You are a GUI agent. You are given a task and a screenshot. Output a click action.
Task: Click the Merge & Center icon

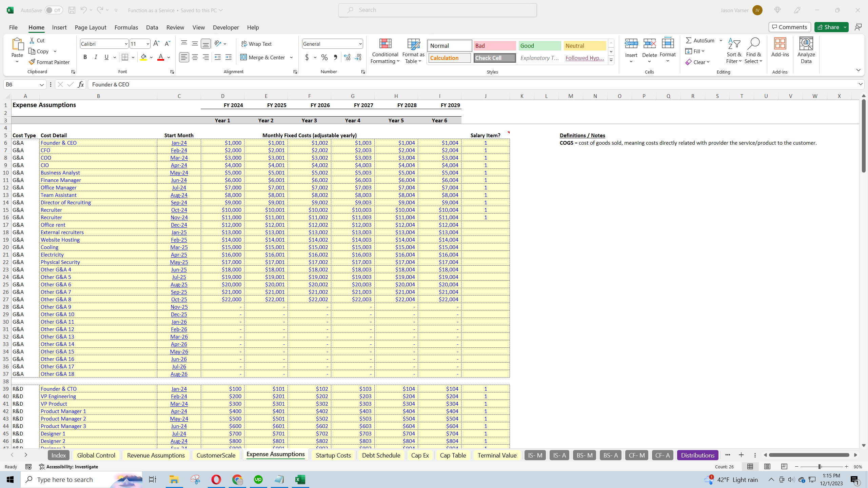244,57
